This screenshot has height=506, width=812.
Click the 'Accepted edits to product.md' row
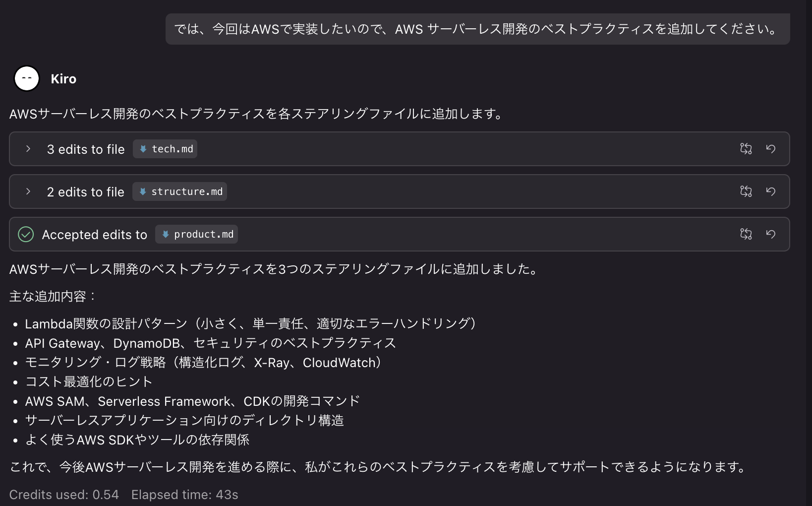95,234
